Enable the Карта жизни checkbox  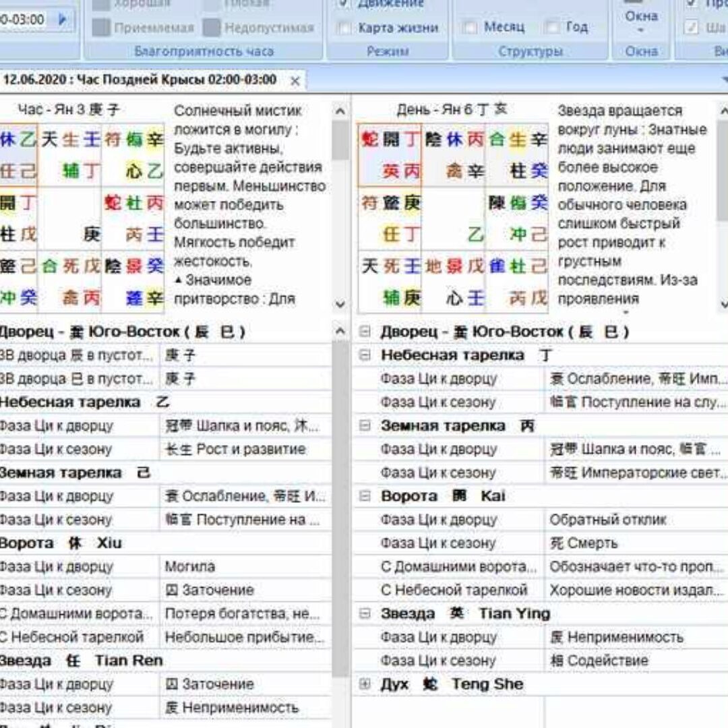(x=344, y=28)
